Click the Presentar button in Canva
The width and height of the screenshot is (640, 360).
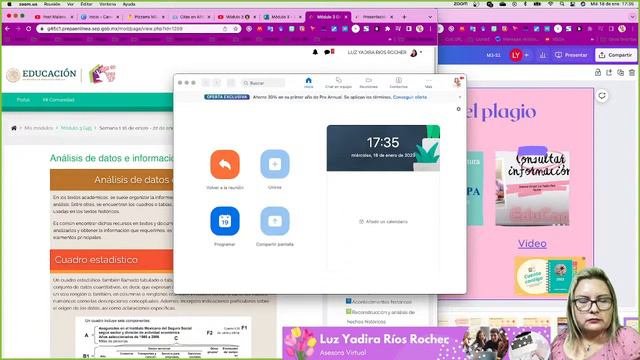pos(571,55)
